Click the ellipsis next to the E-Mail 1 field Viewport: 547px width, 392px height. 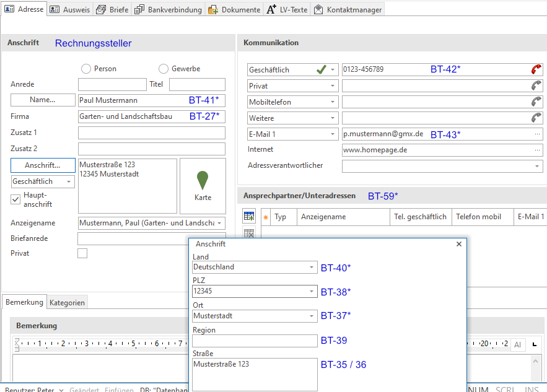[x=537, y=134]
